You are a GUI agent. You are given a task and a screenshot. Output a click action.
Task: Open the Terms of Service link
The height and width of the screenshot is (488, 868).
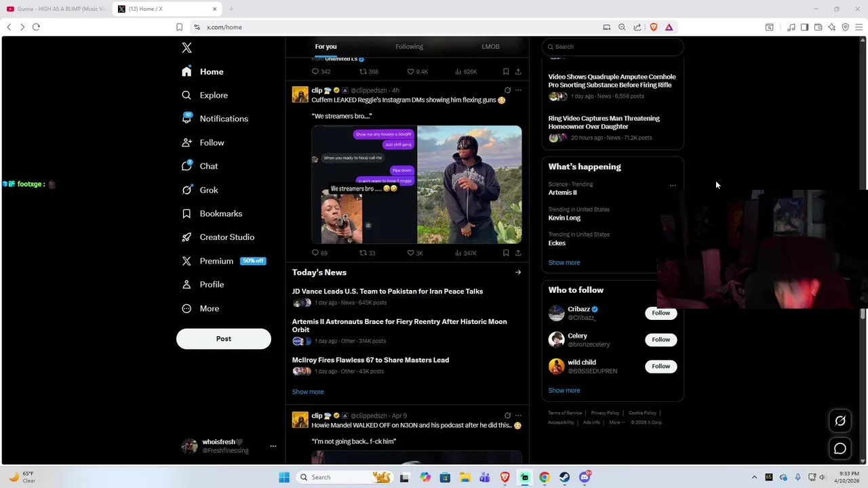(565, 413)
